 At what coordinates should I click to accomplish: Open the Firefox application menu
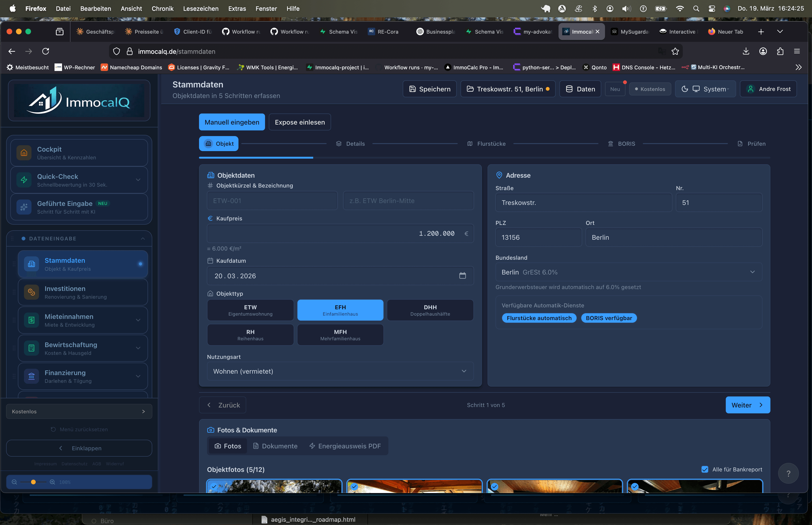pyautogui.click(x=797, y=51)
